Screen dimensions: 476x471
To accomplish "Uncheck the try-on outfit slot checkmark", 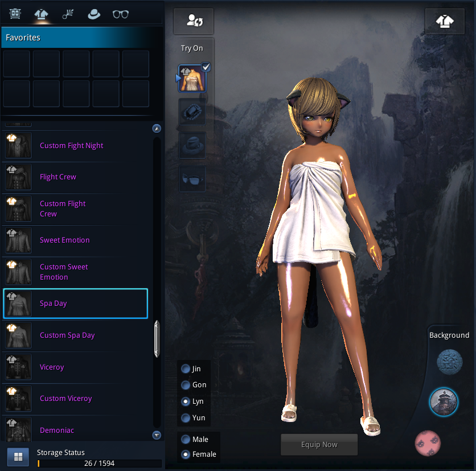I will [x=206, y=67].
